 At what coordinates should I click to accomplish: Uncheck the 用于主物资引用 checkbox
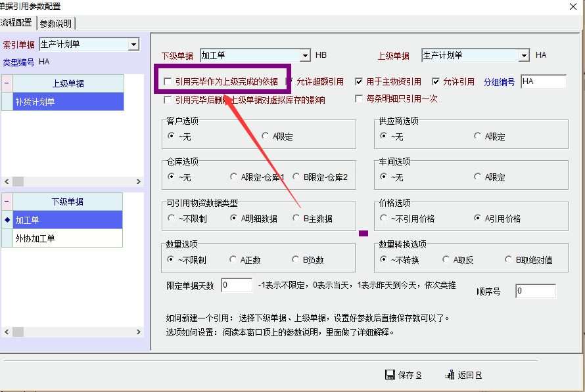[359, 82]
